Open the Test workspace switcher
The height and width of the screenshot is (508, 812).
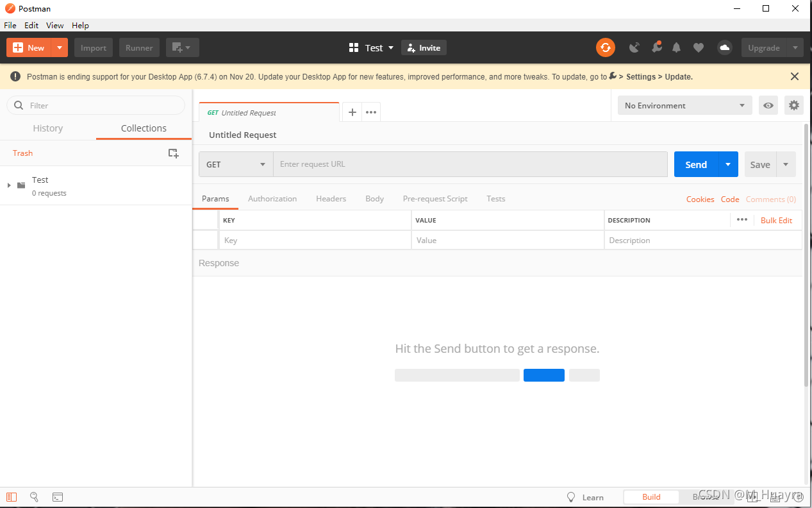point(372,47)
